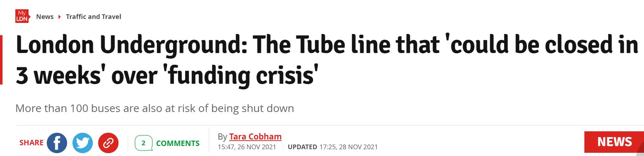Click the SHARE label text

31,142
